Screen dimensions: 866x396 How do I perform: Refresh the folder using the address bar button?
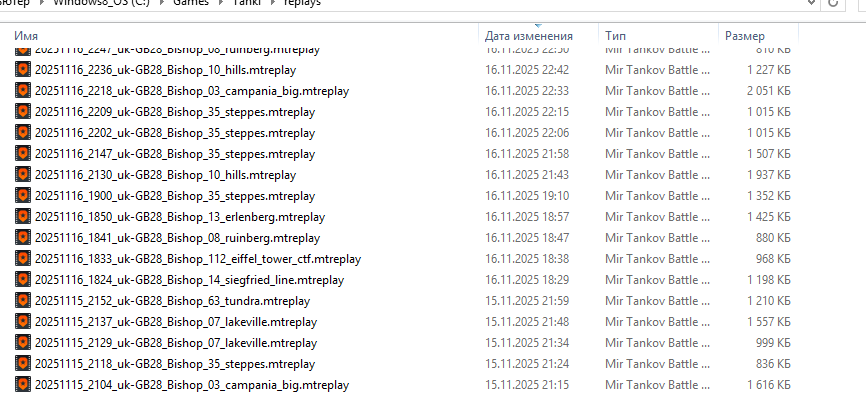point(833,3)
